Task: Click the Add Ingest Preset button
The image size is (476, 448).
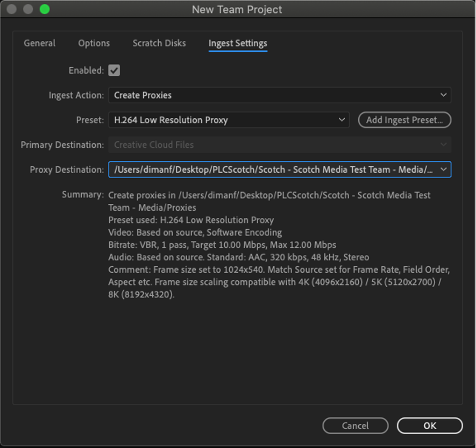Action: pos(404,120)
